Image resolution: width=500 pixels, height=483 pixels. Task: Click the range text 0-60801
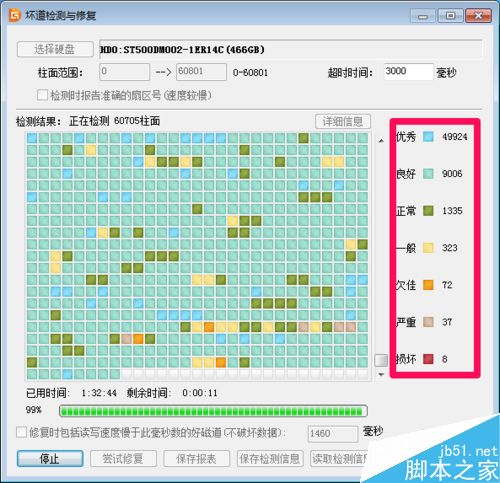pos(250,73)
